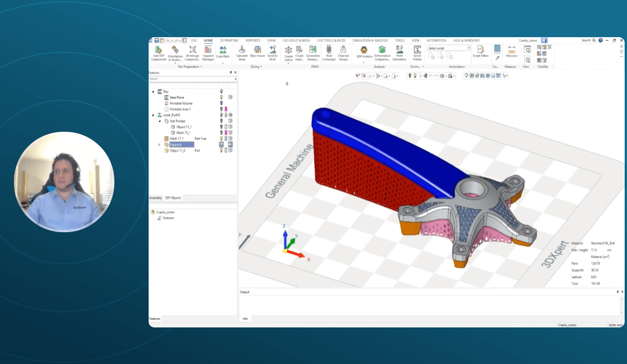The height and width of the screenshot is (364, 627).
Task: Switch to the 3D PRINTING ribbon tab
Action: [229, 41]
